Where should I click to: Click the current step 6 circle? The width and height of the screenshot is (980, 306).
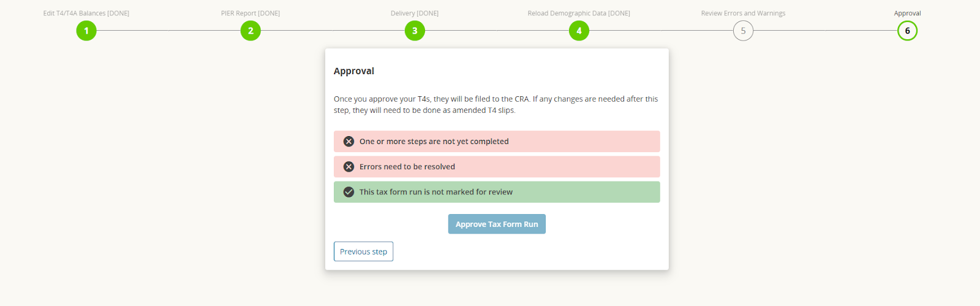[x=907, y=31]
